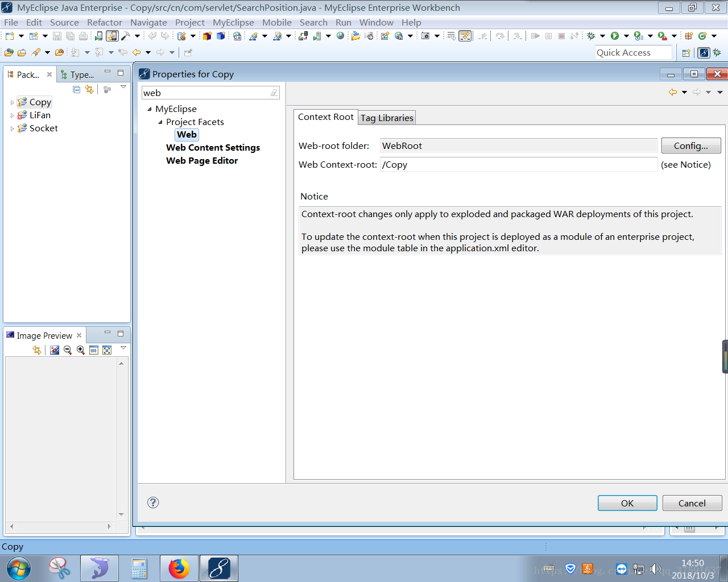Select Web Page Editor tree item

(202, 161)
